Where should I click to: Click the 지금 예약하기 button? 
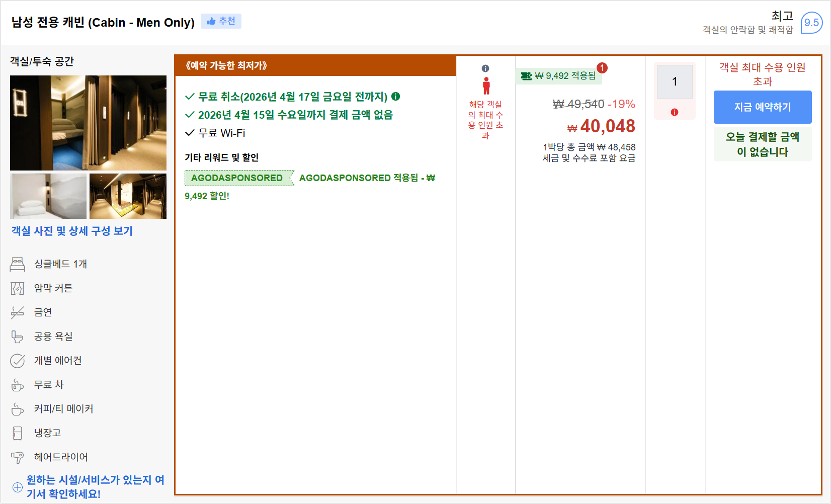[x=763, y=107]
